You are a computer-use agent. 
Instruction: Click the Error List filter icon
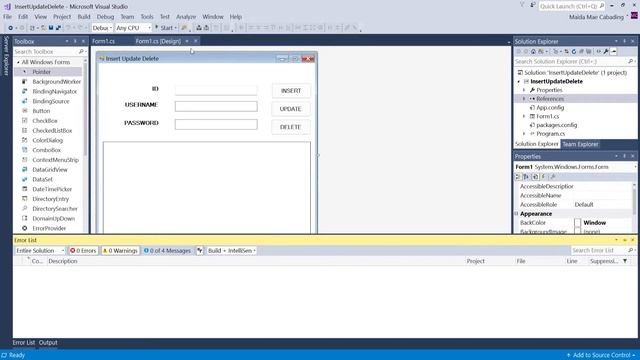click(x=200, y=251)
